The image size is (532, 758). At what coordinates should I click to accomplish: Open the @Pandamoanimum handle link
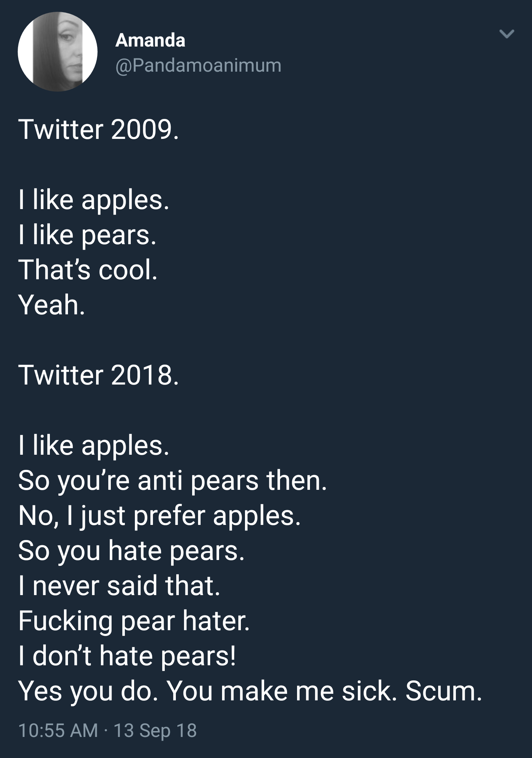pos(199,65)
